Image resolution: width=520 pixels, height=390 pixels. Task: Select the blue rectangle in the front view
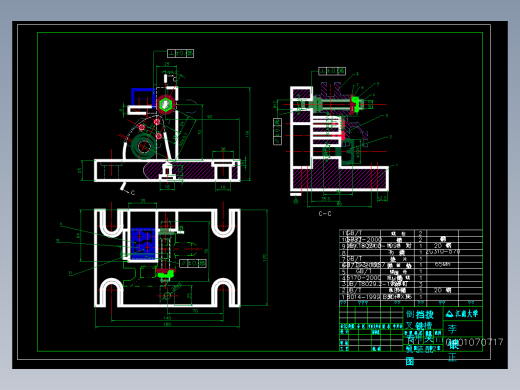click(x=143, y=99)
